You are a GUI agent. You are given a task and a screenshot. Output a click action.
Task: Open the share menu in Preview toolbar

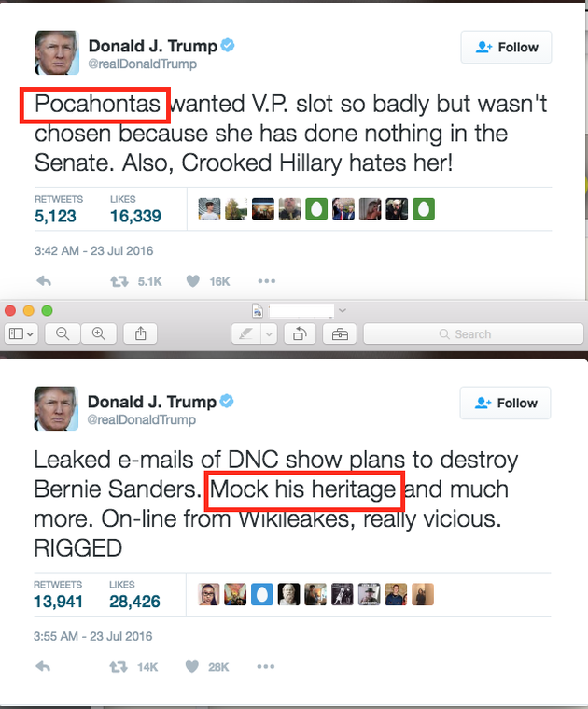click(140, 334)
